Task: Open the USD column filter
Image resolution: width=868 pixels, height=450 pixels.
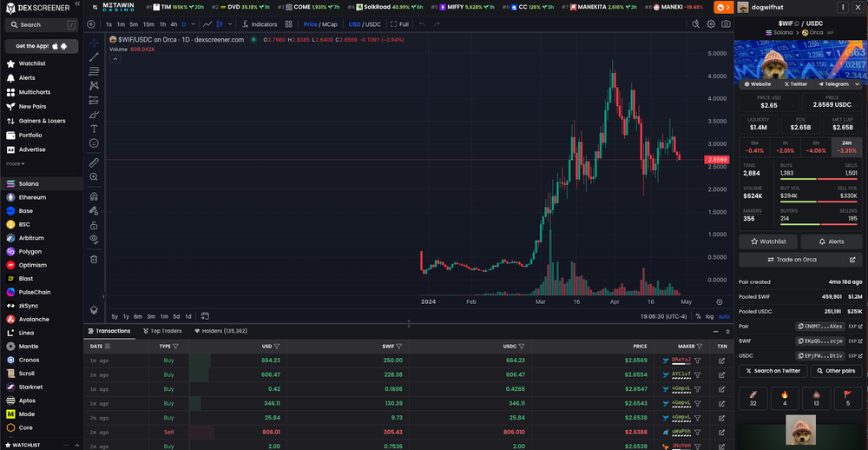Action: 277,347
